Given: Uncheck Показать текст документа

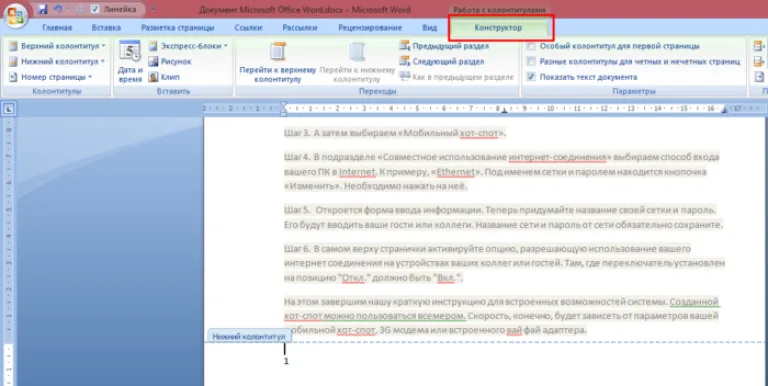Looking at the screenshot, I should click(x=531, y=77).
